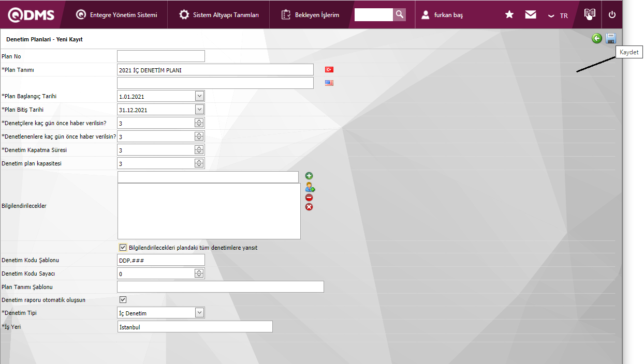The width and height of the screenshot is (644, 364).
Task: Open the help book icon
Action: pyautogui.click(x=590, y=14)
